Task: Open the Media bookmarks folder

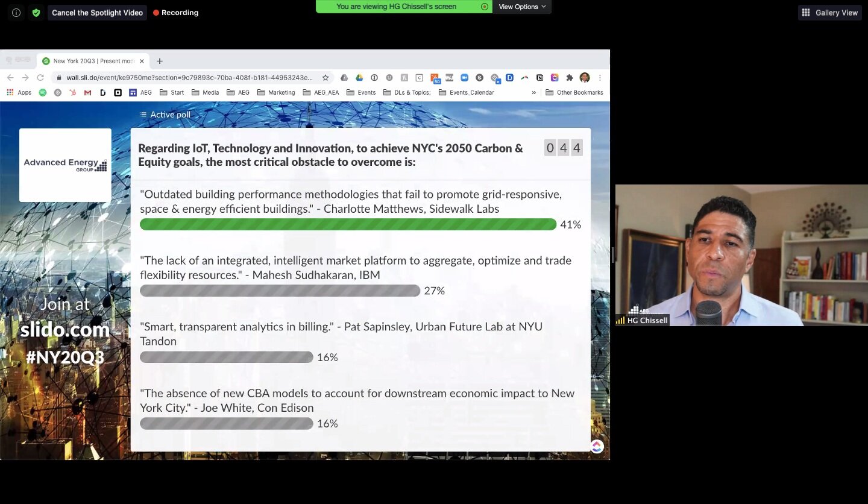Action: [205, 93]
